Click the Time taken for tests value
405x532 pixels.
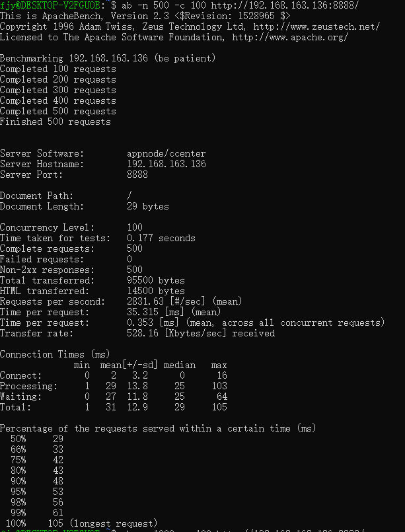161,238
